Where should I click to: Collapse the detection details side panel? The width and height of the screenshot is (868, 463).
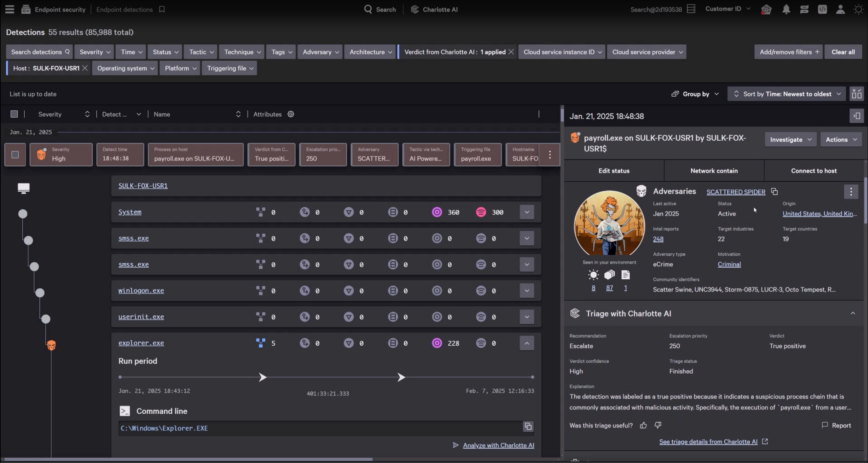tap(857, 116)
